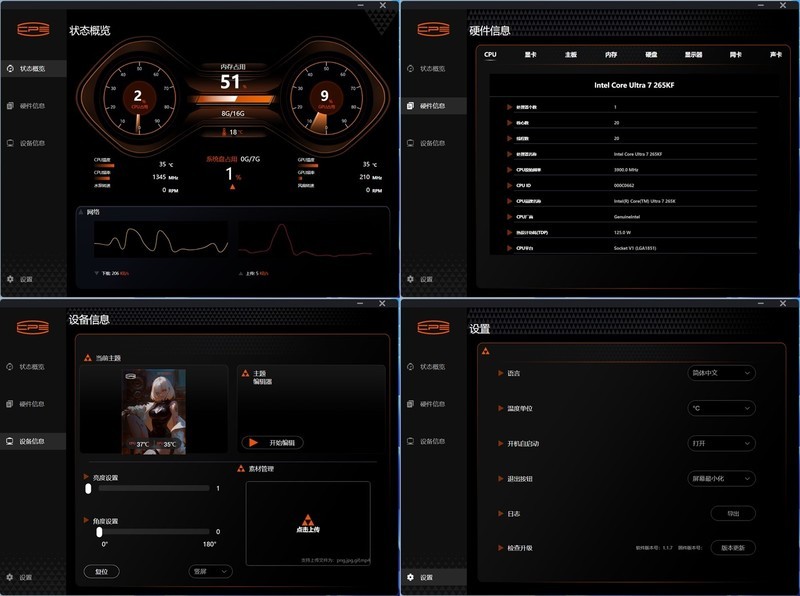Click 状态概览 sidebar icon in the 状态概览 window
Image resolution: width=800 pixels, height=596 pixels.
tap(10, 68)
